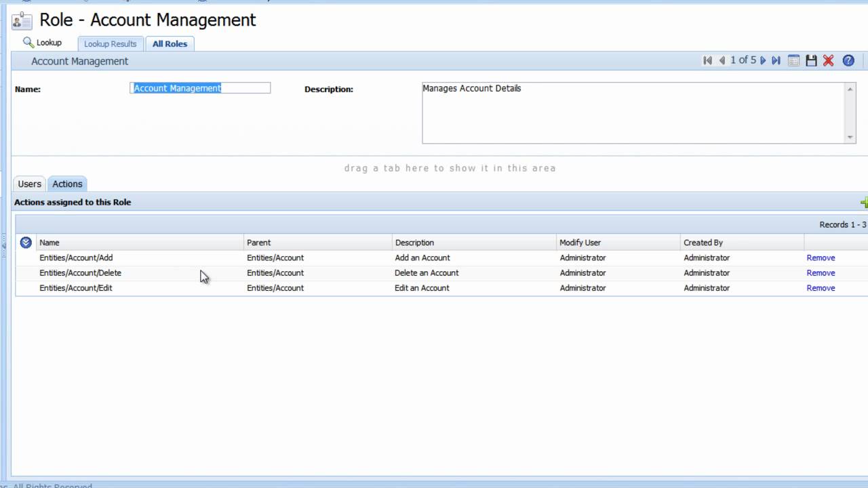Click the 'Account Management' panel header text
This screenshot has height=488, width=868.
(x=79, y=61)
